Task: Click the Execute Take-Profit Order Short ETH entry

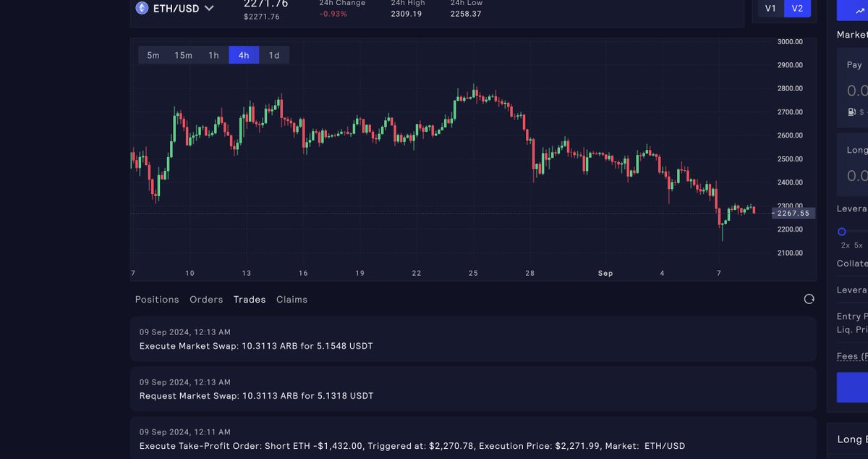Action: [473, 438]
